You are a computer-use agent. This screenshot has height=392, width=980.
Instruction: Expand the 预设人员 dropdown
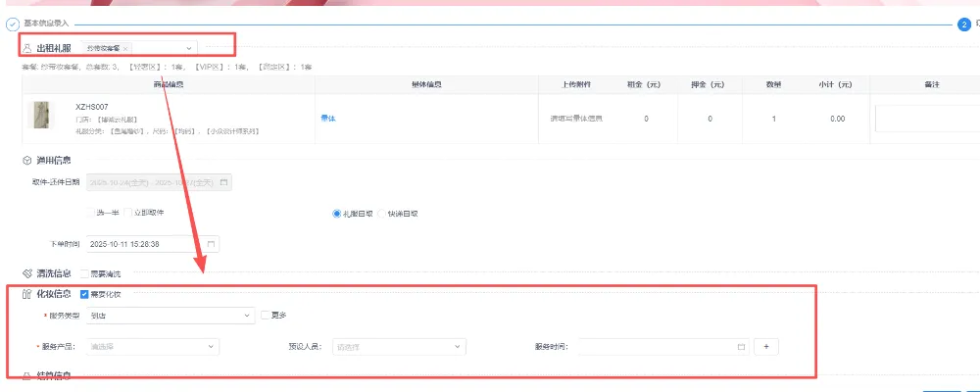pyautogui.click(x=398, y=346)
